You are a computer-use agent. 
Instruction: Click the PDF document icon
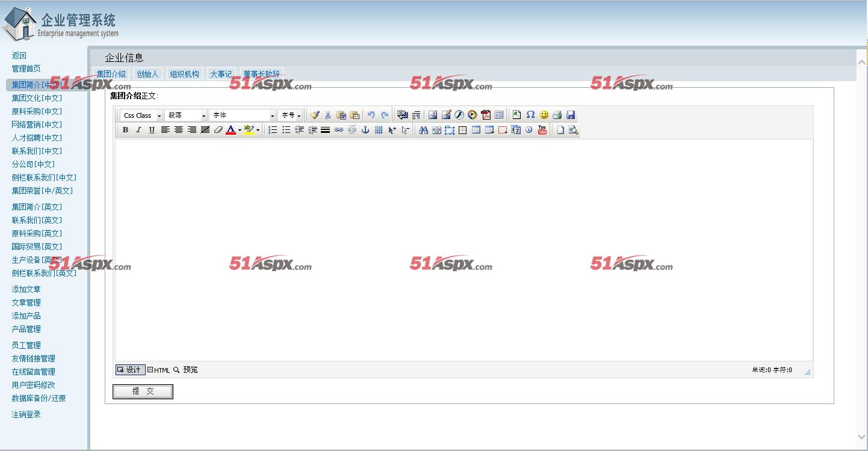(486, 115)
